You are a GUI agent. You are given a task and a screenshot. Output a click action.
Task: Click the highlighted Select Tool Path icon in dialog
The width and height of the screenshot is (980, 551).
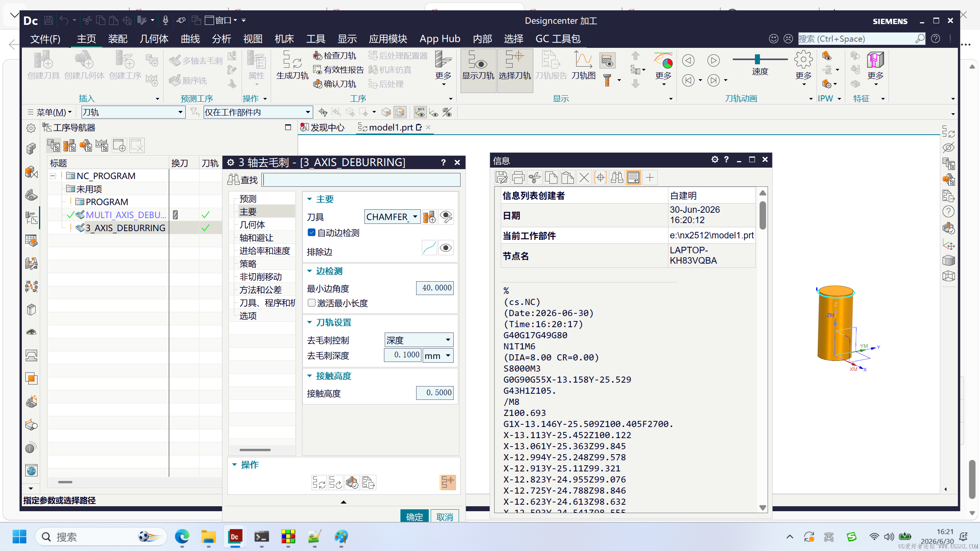coord(448,483)
